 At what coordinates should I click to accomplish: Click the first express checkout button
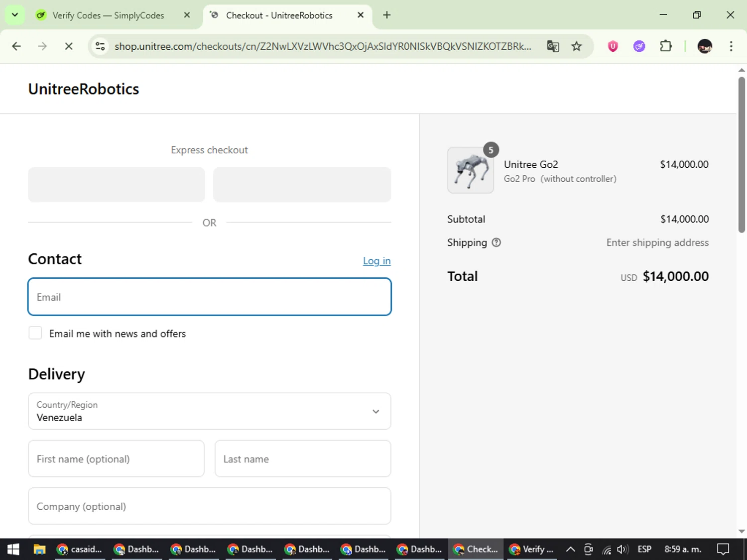tap(117, 185)
